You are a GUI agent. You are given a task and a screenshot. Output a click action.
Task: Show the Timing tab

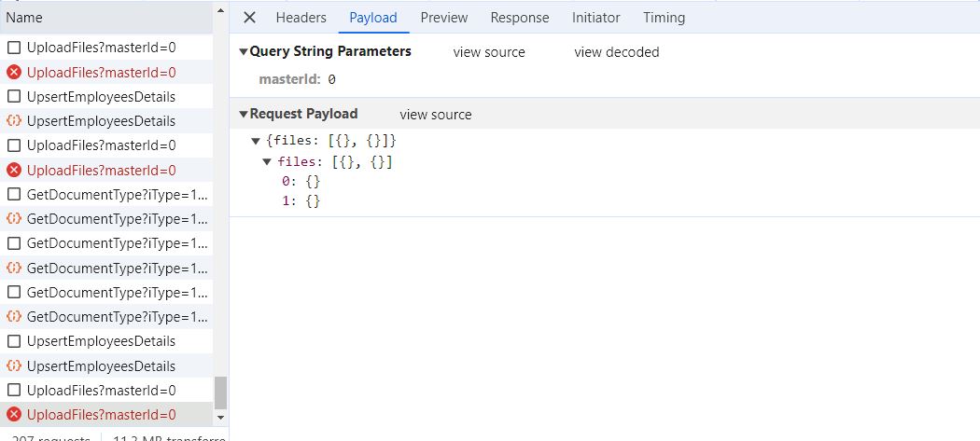664,18
